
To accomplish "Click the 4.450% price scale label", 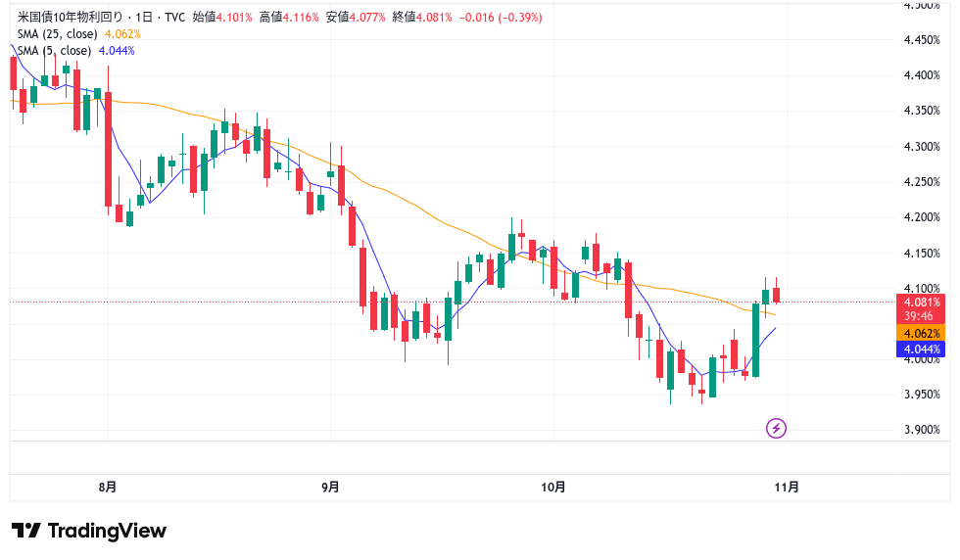I will tap(922, 40).
